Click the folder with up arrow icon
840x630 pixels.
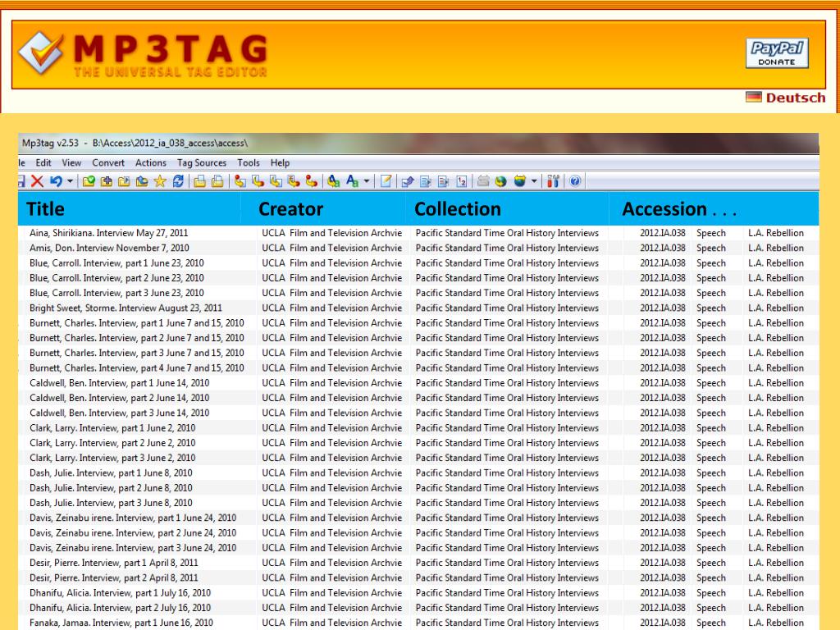point(141,181)
